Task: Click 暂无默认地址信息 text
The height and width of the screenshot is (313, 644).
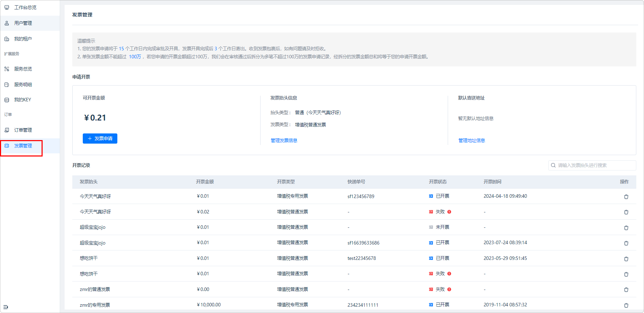Action: tap(476, 118)
